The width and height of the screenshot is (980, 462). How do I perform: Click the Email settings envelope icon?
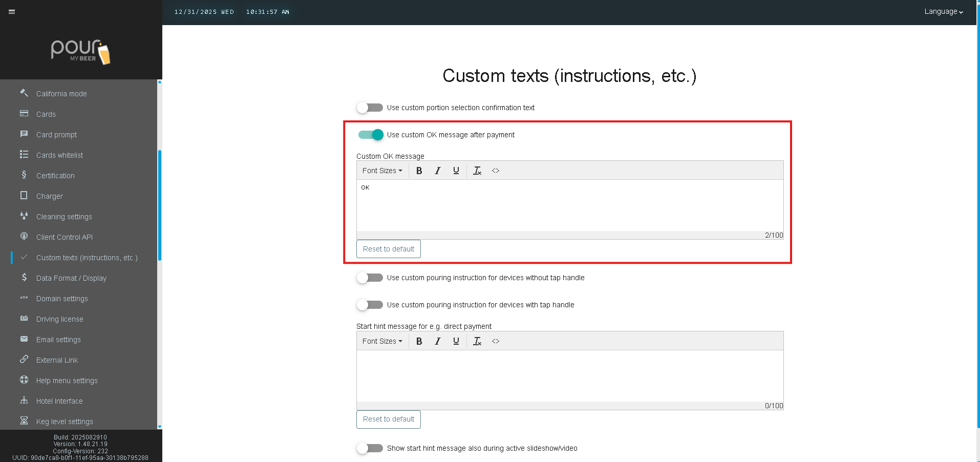(x=24, y=339)
